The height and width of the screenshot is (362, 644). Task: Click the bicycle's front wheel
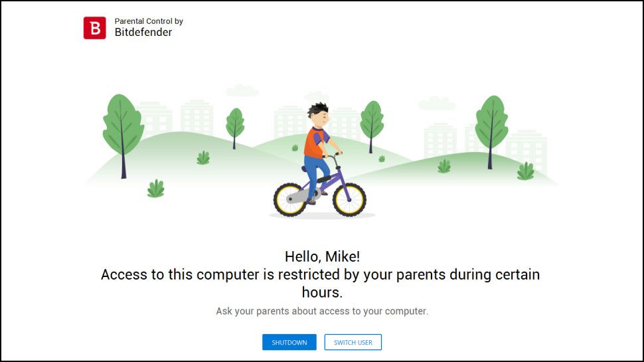[x=349, y=199]
